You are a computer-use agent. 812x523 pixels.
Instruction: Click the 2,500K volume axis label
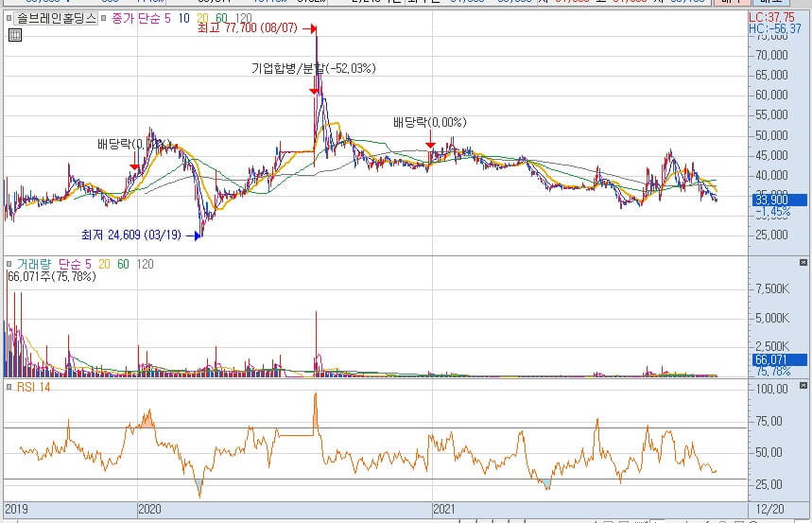772,346
